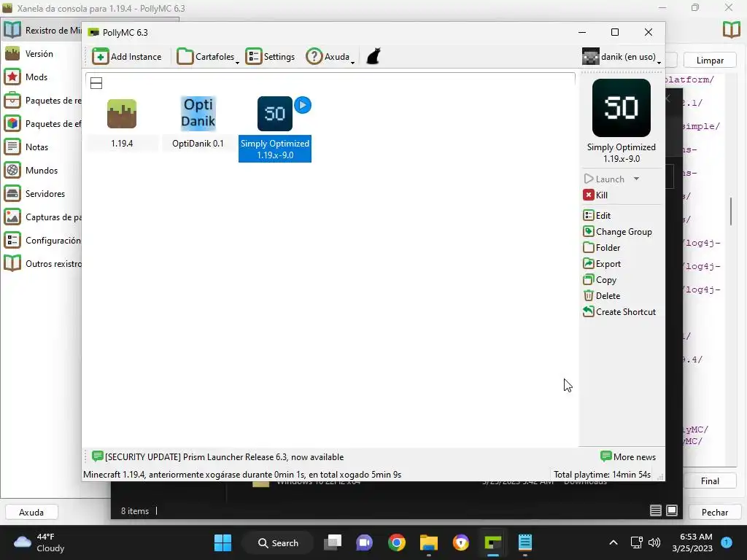Screen dimensions: 747x560
Task: Click Change Group in the sidebar
Action: point(617,232)
